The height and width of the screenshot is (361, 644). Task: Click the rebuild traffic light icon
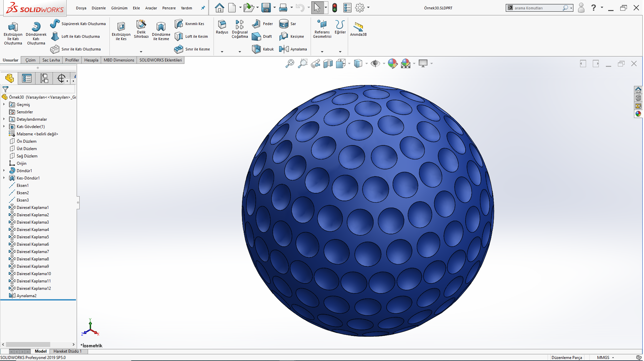click(334, 8)
